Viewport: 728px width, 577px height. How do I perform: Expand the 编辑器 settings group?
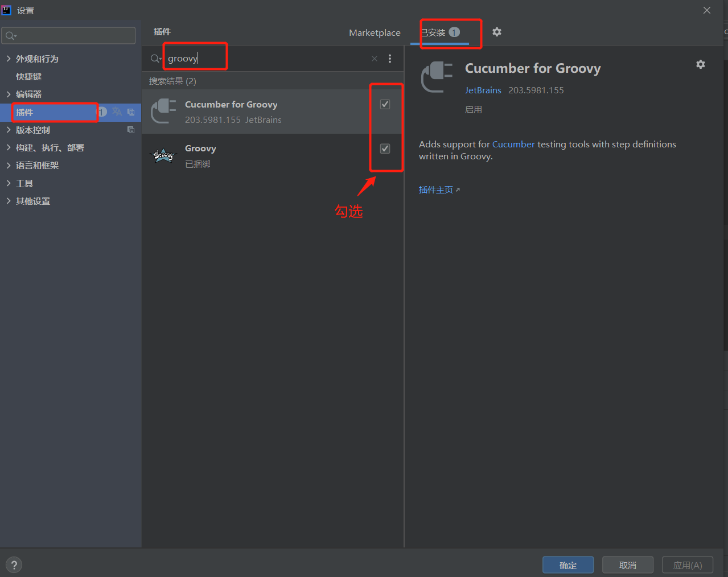point(8,94)
